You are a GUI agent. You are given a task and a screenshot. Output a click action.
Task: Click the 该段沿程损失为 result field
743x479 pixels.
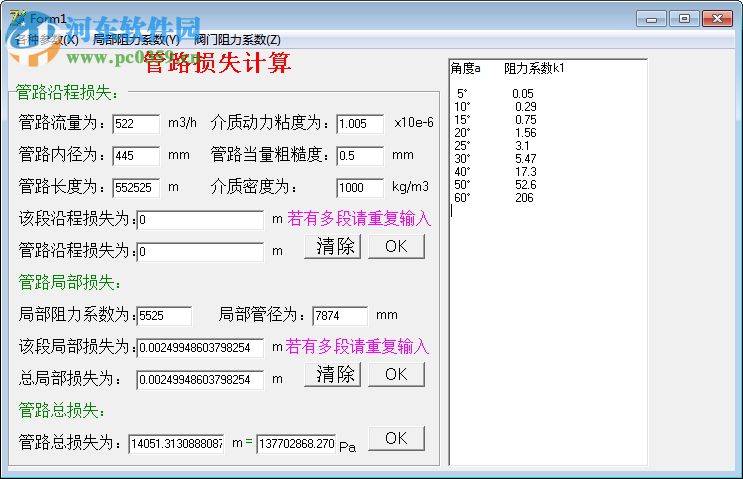tap(200, 220)
